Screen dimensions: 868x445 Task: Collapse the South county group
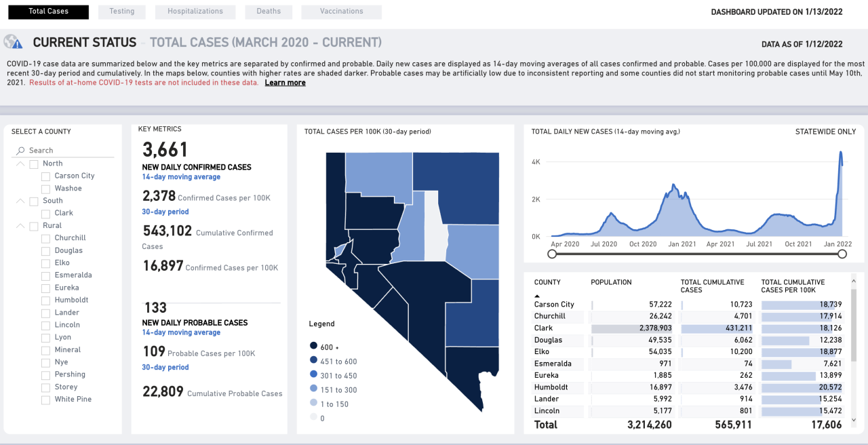(x=20, y=201)
